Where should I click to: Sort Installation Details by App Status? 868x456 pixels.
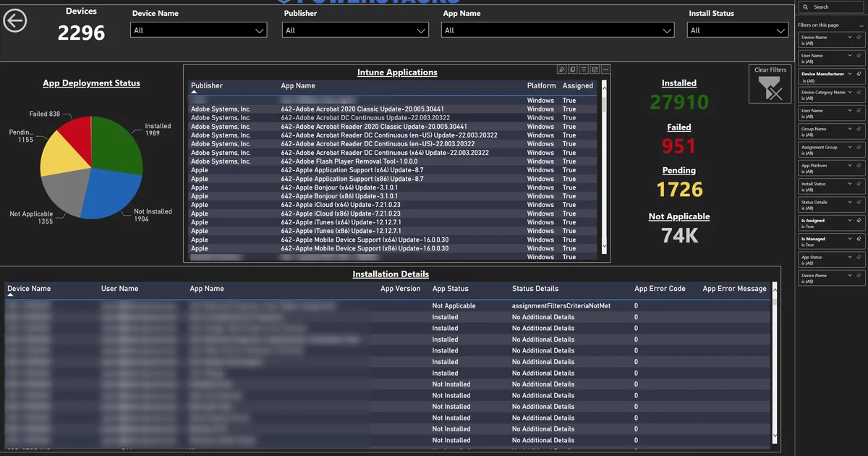click(451, 289)
